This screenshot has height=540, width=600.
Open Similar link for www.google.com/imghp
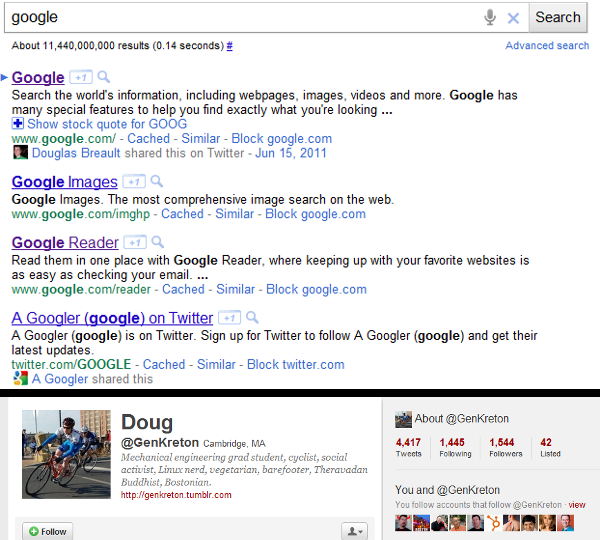point(234,214)
